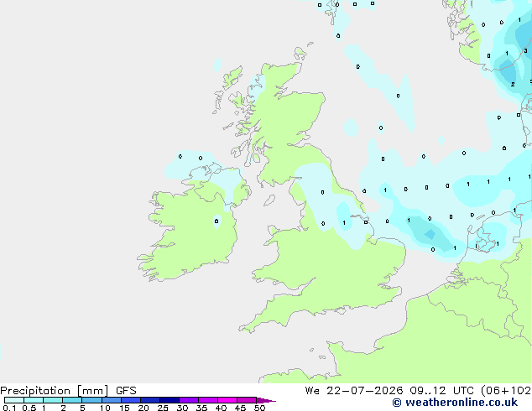The width and height of the screenshot is (532, 411).
Task: Select the 15–20 mm legend color swatch
Action: click(131, 400)
